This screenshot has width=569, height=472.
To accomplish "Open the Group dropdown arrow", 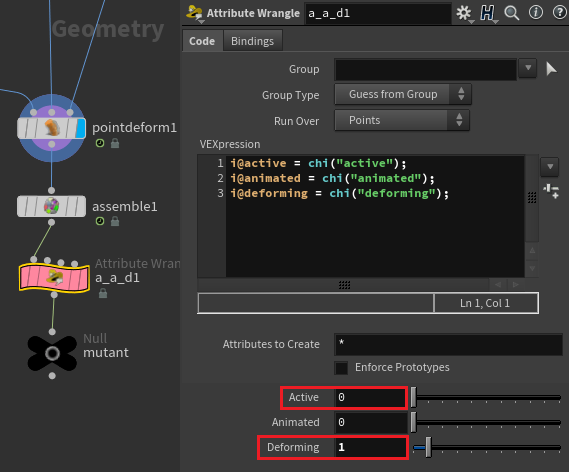I will tap(528, 68).
